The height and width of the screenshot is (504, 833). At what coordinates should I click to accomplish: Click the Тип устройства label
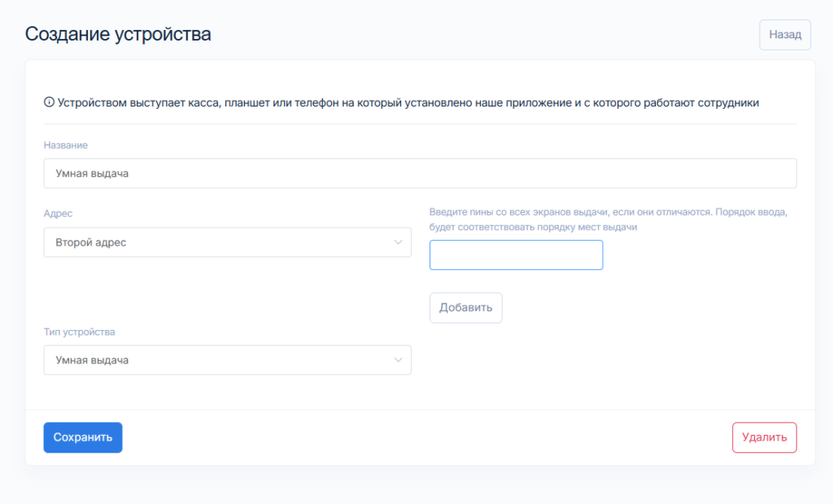[x=79, y=332]
